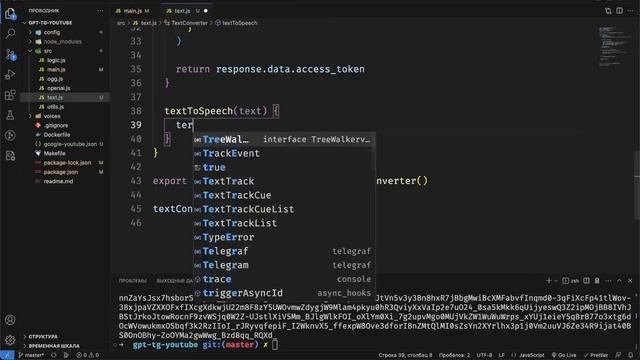Screen dimensions: 640x360
Task: Open the Accounts menu icon
Action: 10,320
